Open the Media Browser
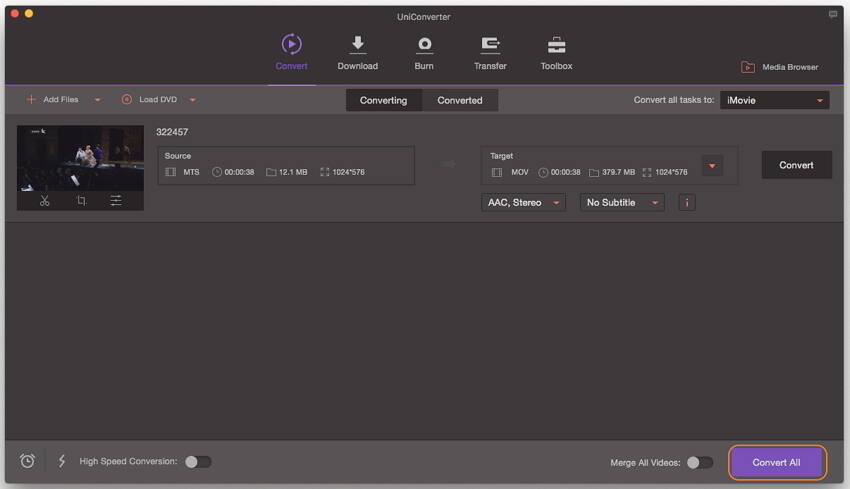This screenshot has width=850, height=489. pos(780,67)
